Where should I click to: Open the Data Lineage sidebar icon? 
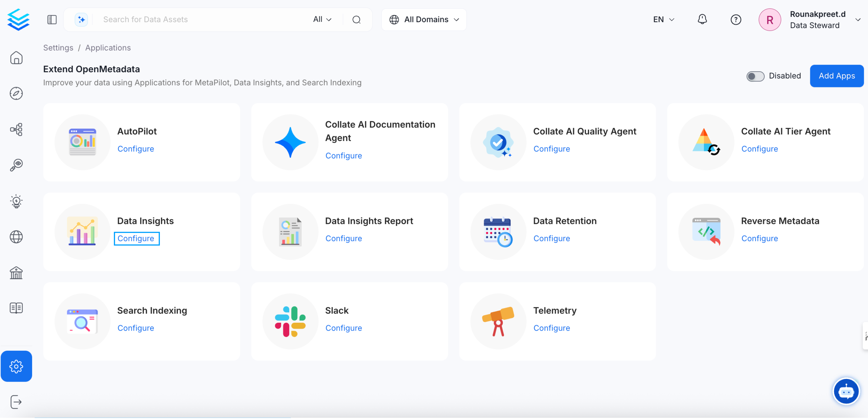click(x=17, y=129)
